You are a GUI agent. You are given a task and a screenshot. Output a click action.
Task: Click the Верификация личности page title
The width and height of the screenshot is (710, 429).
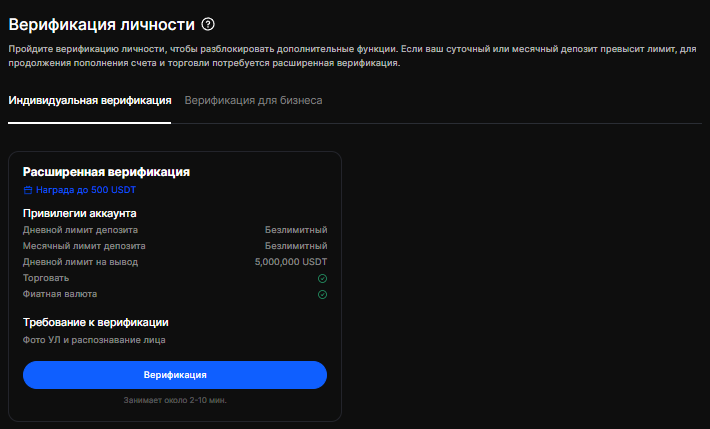(101, 24)
